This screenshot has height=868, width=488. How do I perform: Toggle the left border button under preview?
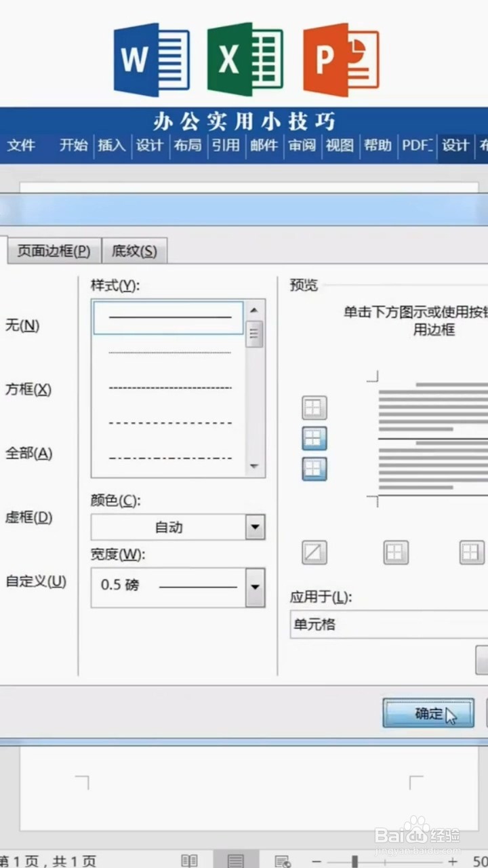[396, 553]
